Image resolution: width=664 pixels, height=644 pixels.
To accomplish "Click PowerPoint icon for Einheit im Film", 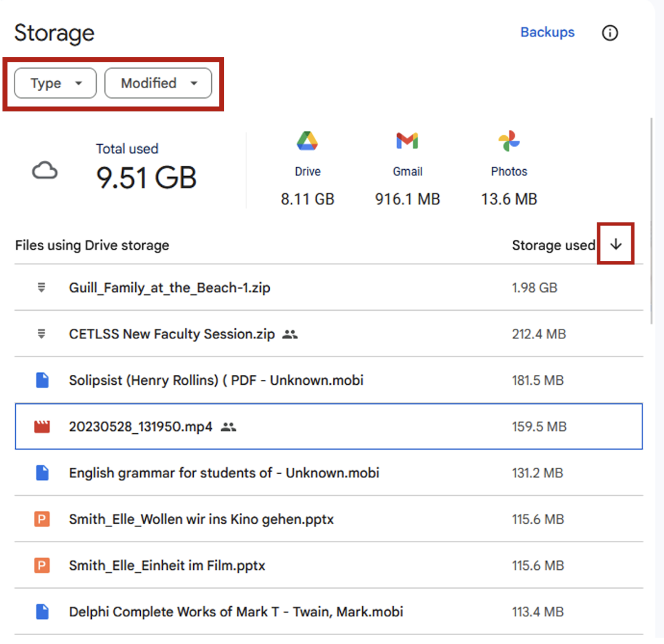I will [42, 565].
